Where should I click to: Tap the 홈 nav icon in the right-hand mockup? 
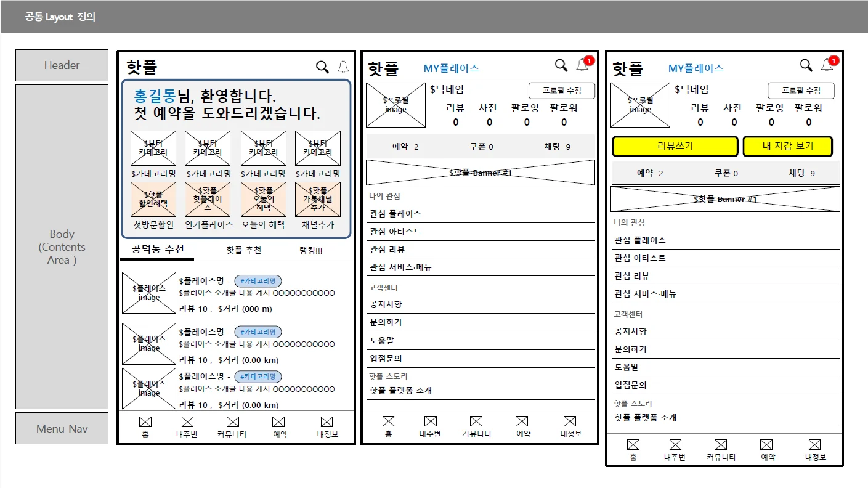tap(633, 445)
